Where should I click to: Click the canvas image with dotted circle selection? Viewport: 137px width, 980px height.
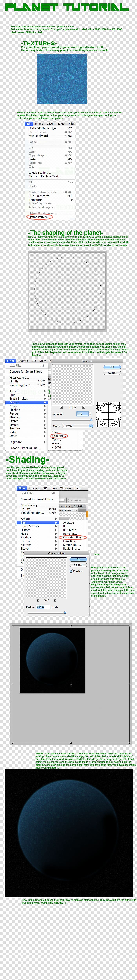pos(68,291)
